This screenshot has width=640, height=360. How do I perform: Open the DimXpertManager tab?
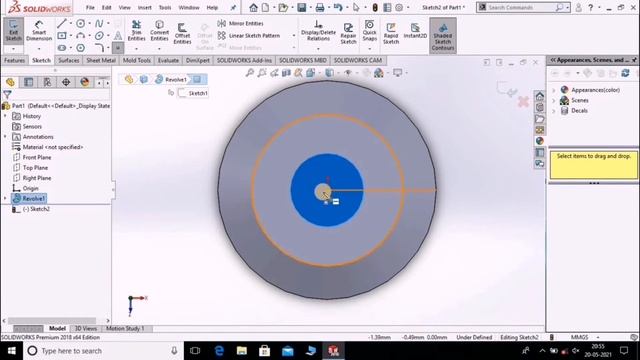[x=66, y=82]
